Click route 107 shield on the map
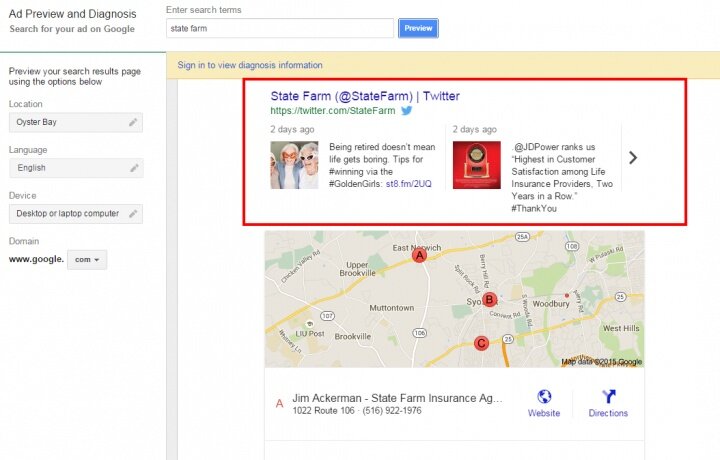The width and height of the screenshot is (720, 460). pos(327,316)
